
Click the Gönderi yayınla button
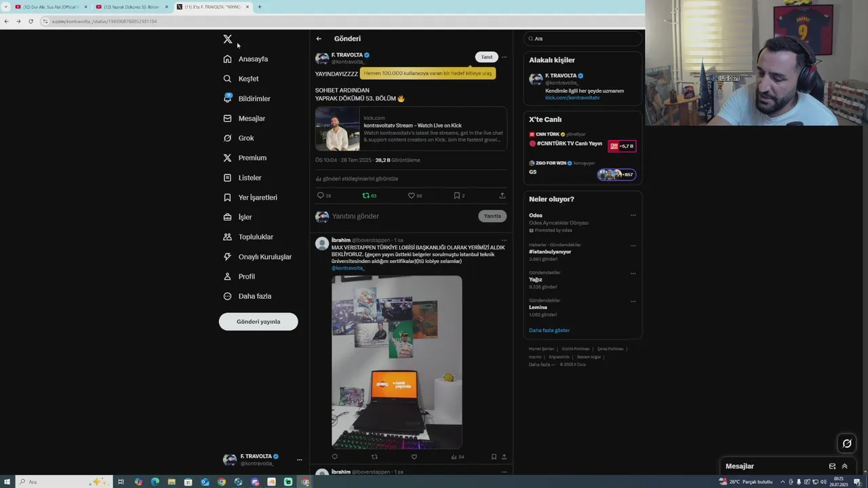point(258,321)
